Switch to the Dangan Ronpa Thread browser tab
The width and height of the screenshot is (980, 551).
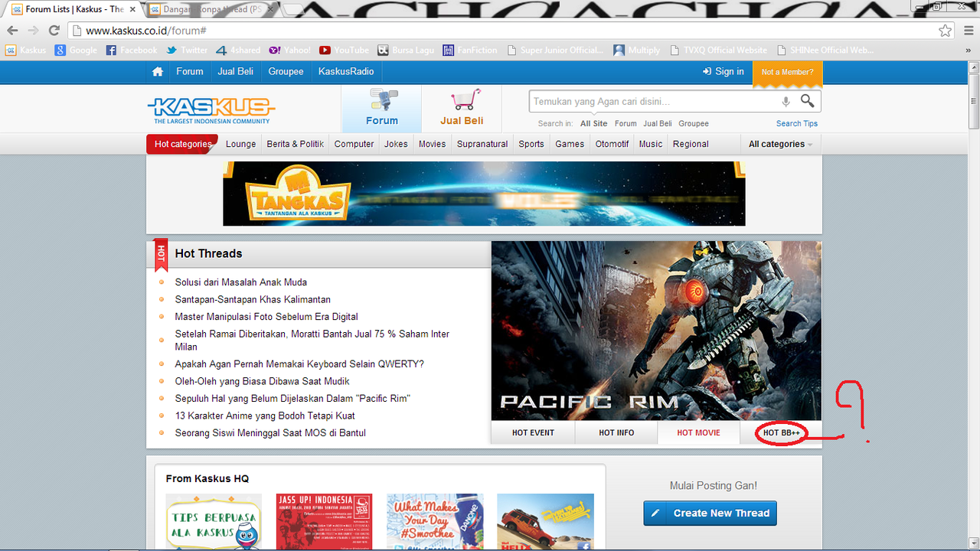tap(211, 9)
